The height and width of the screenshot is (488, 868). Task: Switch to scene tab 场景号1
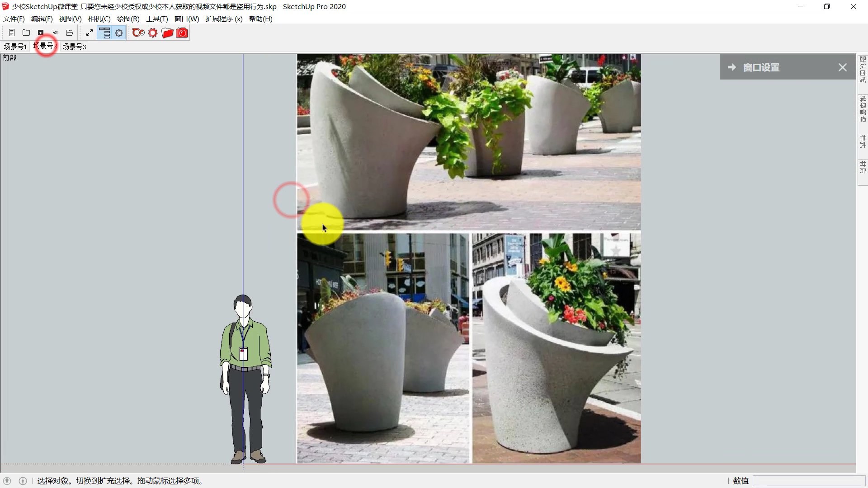click(15, 47)
